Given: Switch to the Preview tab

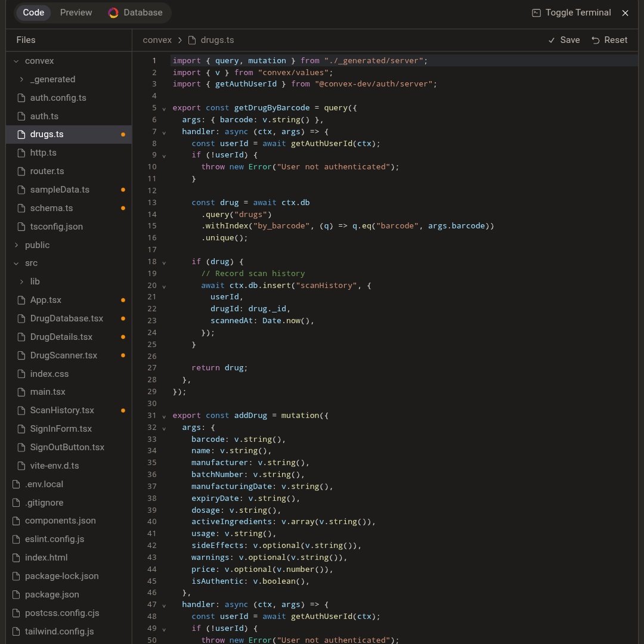Looking at the screenshot, I should pyautogui.click(x=76, y=12).
